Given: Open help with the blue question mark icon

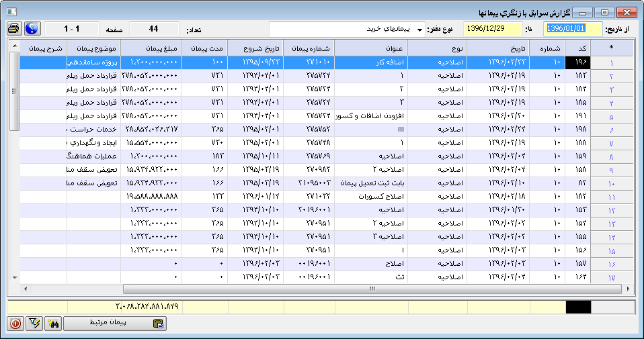Looking at the screenshot, I should tap(32, 29).
